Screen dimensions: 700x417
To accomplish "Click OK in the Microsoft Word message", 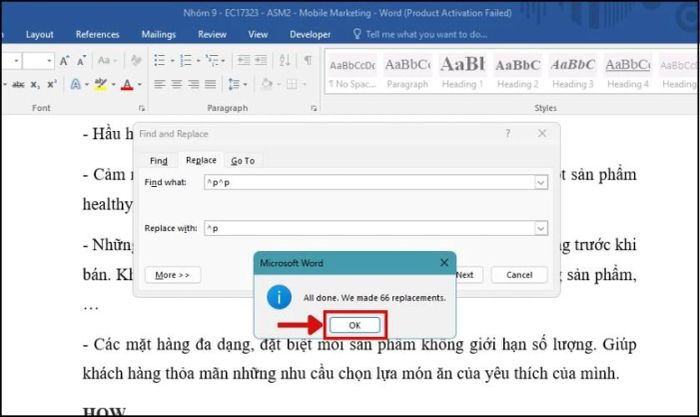I will click(354, 325).
